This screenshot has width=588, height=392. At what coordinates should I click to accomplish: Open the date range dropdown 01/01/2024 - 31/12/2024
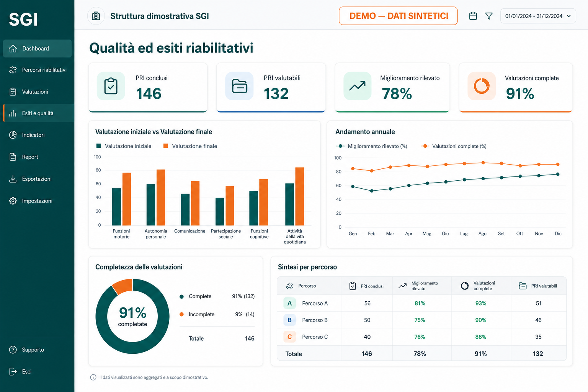click(538, 16)
